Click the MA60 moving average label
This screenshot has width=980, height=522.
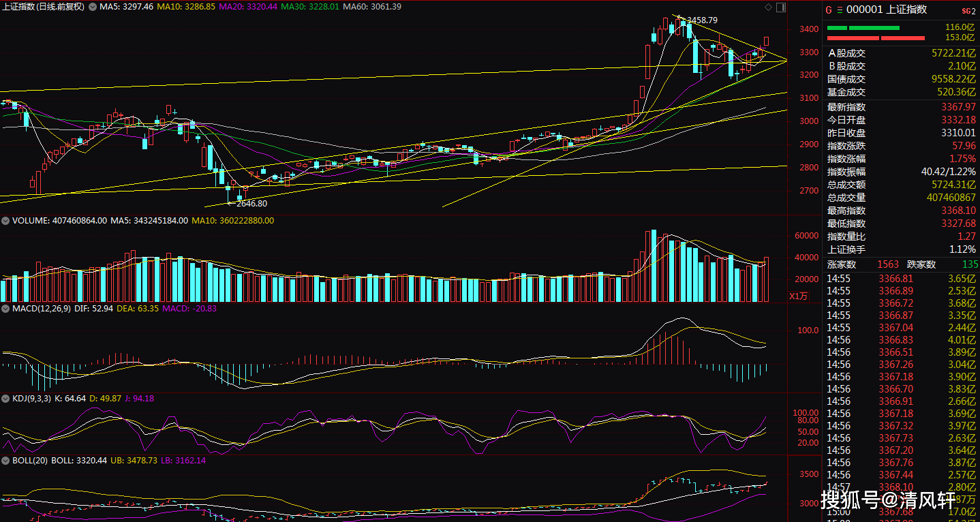click(x=371, y=7)
